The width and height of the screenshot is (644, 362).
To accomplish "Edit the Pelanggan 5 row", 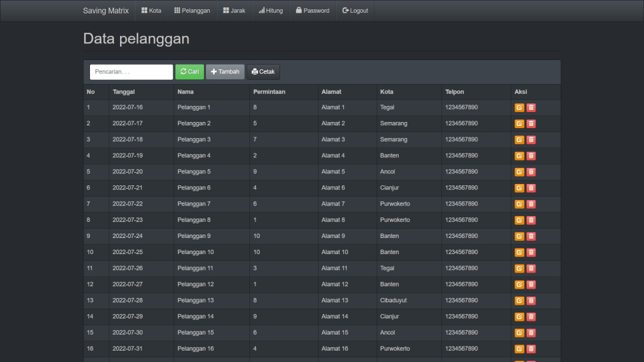I will pyautogui.click(x=519, y=172).
